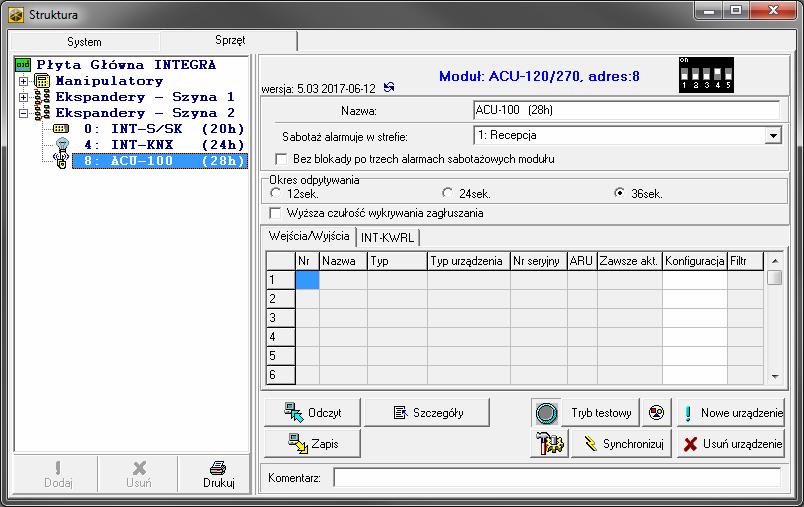The image size is (804, 507).
Task: Select Płyta Główna INTEGRA root item
Action: pyautogui.click(x=126, y=65)
